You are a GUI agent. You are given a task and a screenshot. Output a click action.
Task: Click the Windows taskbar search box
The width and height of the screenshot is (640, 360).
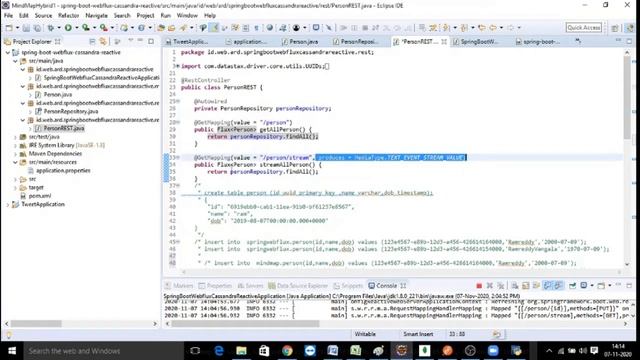pos(103,351)
